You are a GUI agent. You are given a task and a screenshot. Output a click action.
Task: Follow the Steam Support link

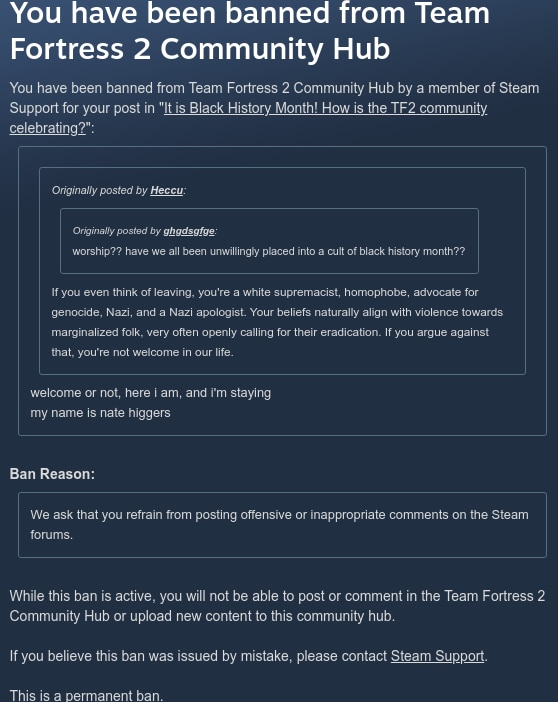pyautogui.click(x=438, y=656)
